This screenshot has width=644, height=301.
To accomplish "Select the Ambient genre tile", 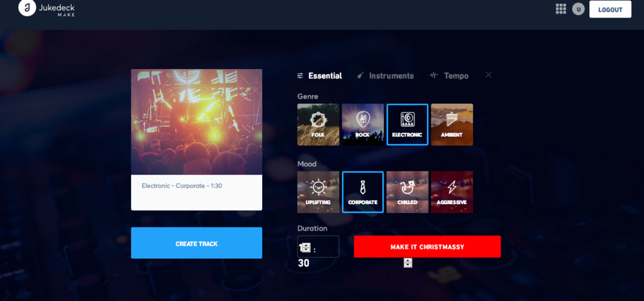I will pyautogui.click(x=452, y=124).
